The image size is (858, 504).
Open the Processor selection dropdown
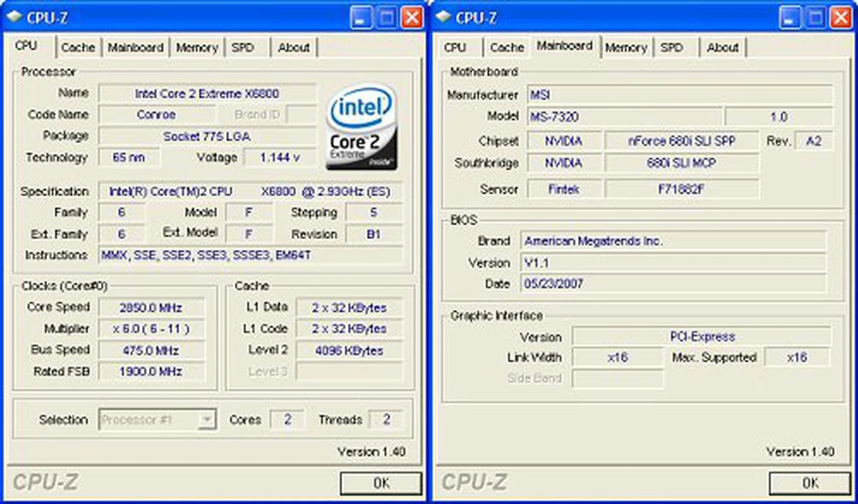(156, 419)
